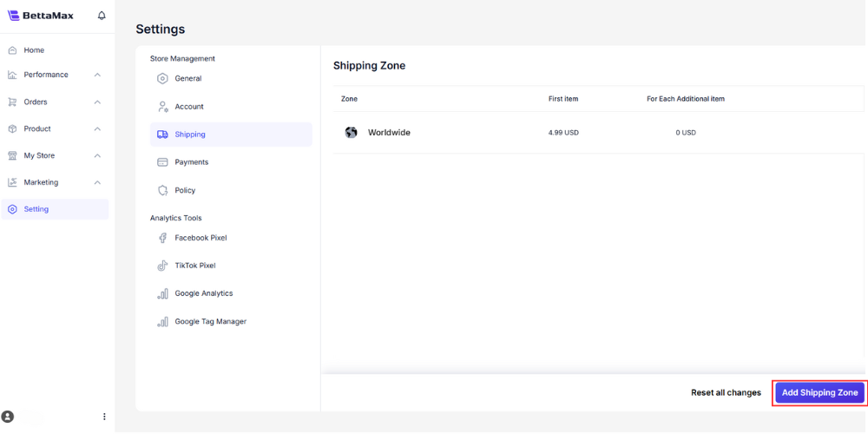Image resolution: width=868 pixels, height=434 pixels.
Task: Click the General hexagon icon
Action: [162, 79]
